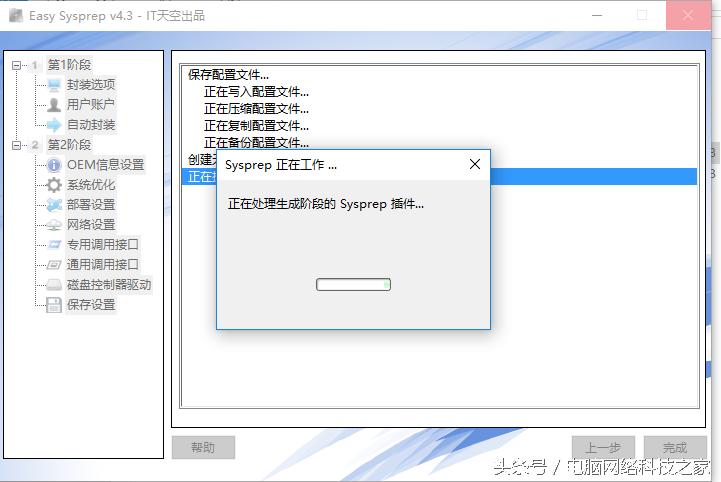The height and width of the screenshot is (482, 721).
Task: Collapse the 第2阶段 tree node
Action: tap(17, 145)
